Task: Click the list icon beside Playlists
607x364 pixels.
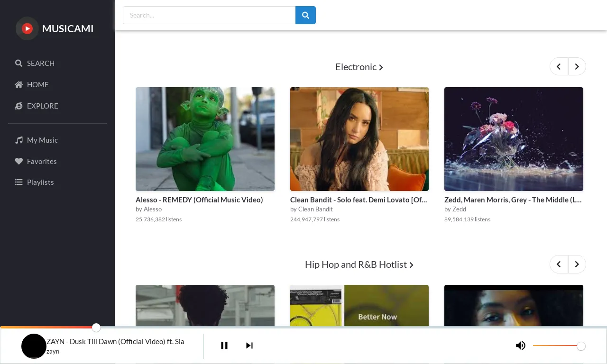Action: [x=18, y=182]
